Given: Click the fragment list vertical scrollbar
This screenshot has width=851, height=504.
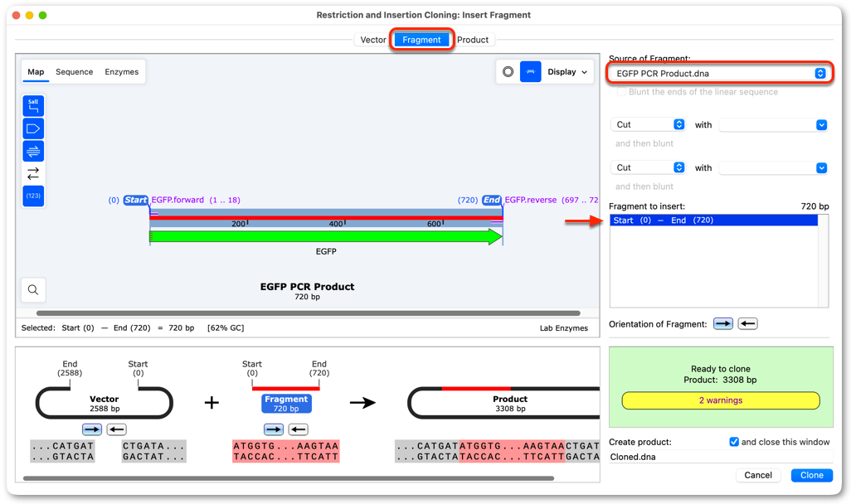Looking at the screenshot, I should coord(824,260).
